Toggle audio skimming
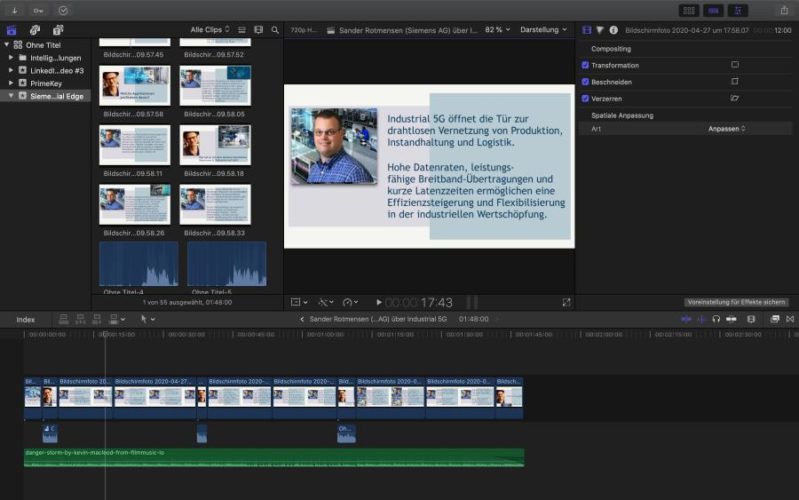The width and height of the screenshot is (799, 500). point(702,319)
